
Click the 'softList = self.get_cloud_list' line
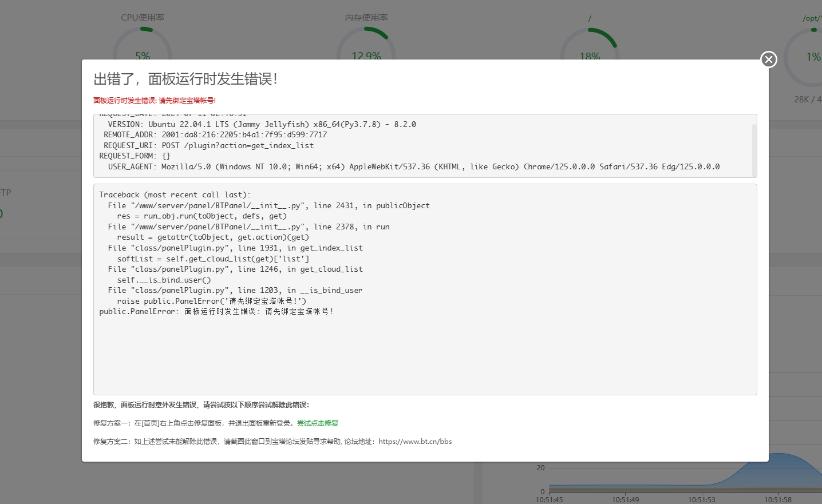[213, 259]
